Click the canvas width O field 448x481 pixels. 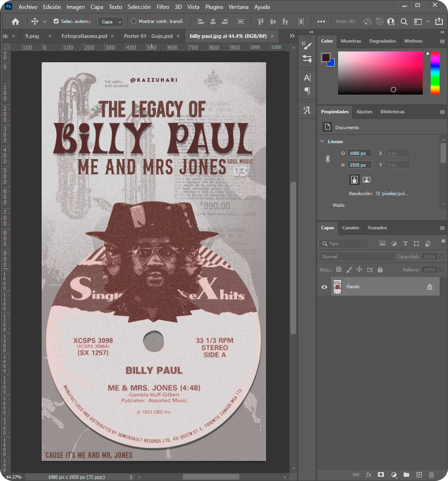(359, 153)
